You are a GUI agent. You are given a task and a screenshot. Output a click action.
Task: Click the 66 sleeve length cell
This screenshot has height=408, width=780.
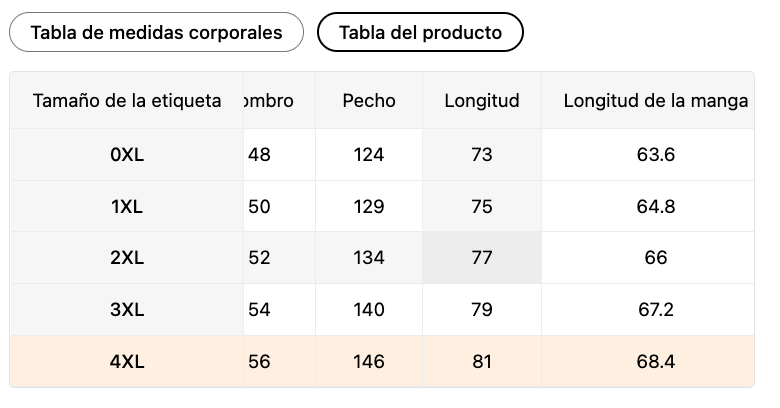(655, 258)
